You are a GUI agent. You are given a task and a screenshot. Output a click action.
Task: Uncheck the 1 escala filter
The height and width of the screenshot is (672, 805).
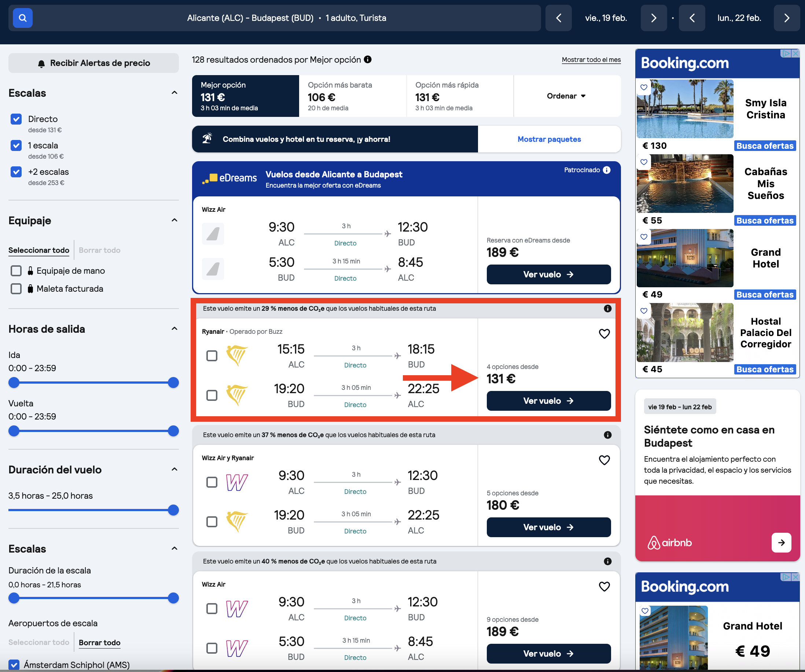(16, 145)
